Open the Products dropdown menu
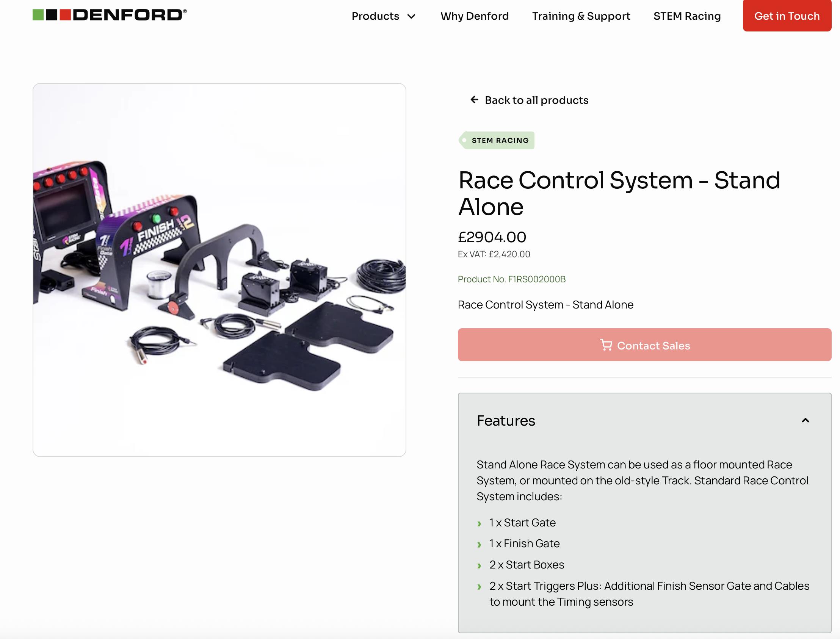The height and width of the screenshot is (639, 840). 375,16
